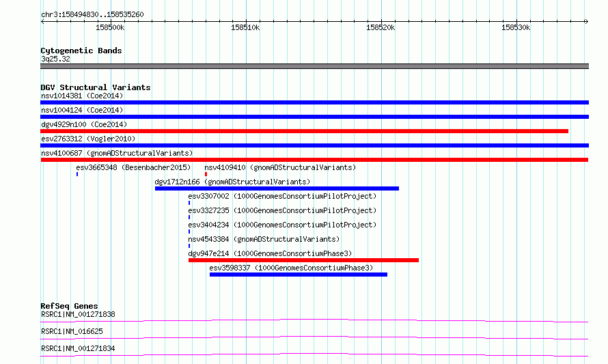Image resolution: width=608 pixels, height=364 pixels.
Task: Click the 3q25.32 band label
Action: [55, 59]
